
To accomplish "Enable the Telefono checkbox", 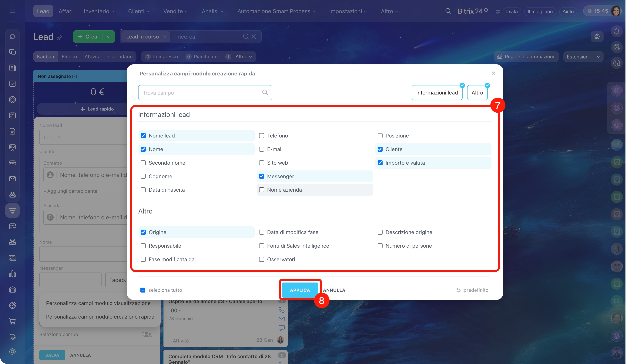I will 262,136.
